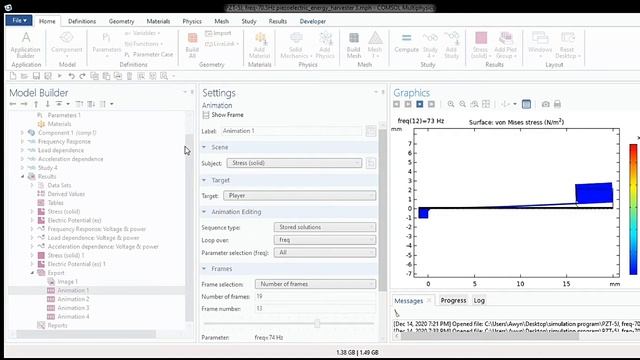
Task: Open Solid Mechanics physics icon
Action: click(296, 45)
